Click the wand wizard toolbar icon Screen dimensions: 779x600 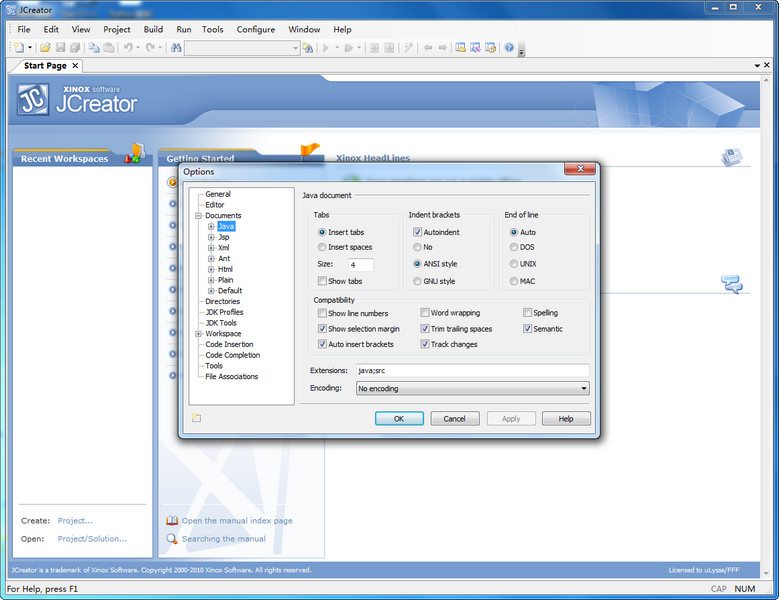tap(408, 48)
